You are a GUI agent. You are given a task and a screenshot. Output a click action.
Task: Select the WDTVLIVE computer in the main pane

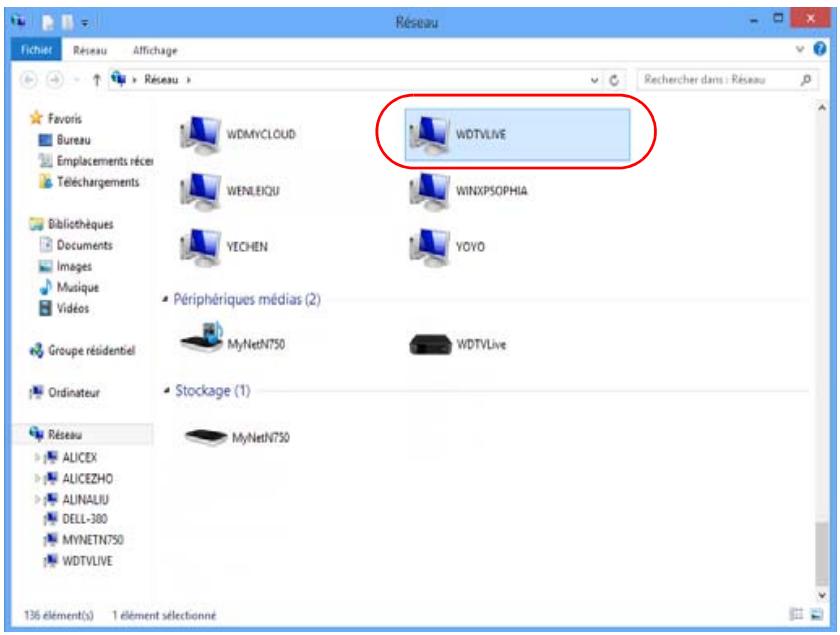point(517,135)
